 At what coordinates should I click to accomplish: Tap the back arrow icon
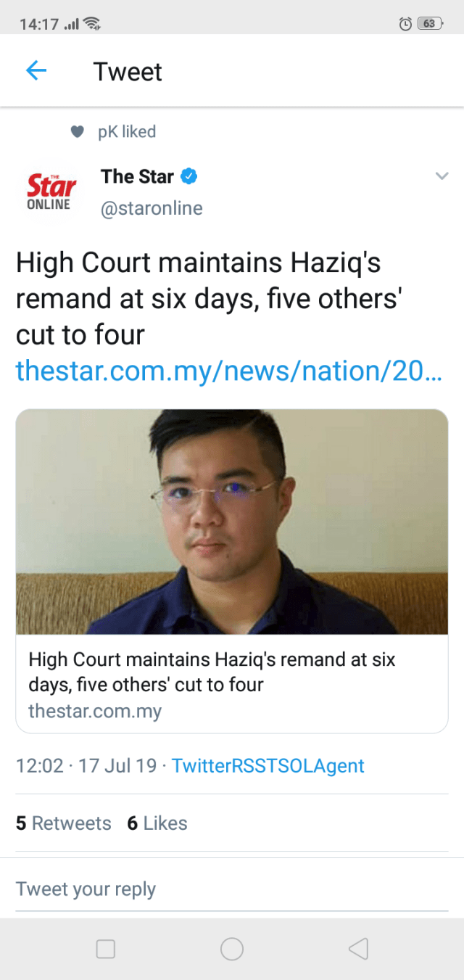pyautogui.click(x=36, y=71)
